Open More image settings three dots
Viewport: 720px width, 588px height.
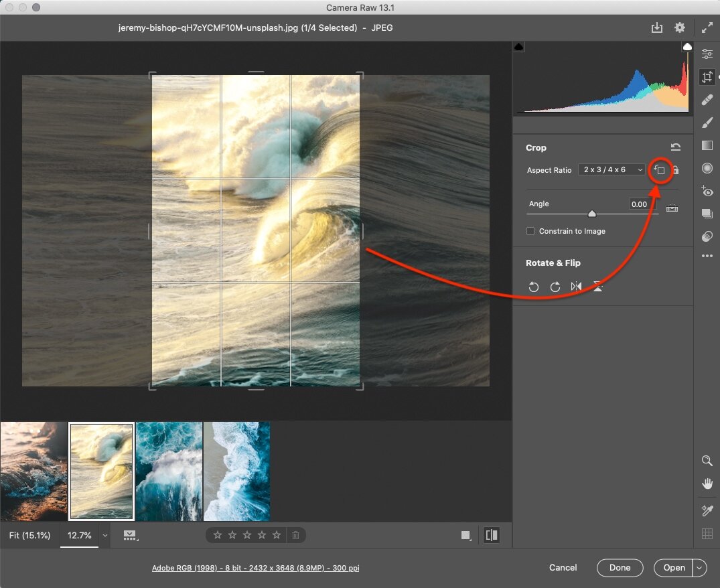point(707,256)
